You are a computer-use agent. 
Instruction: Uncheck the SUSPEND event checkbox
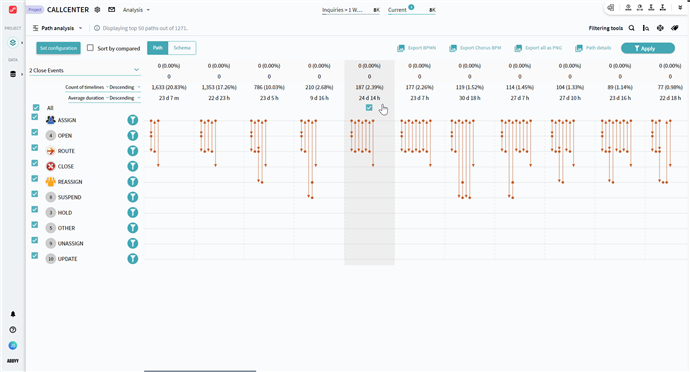click(x=35, y=194)
